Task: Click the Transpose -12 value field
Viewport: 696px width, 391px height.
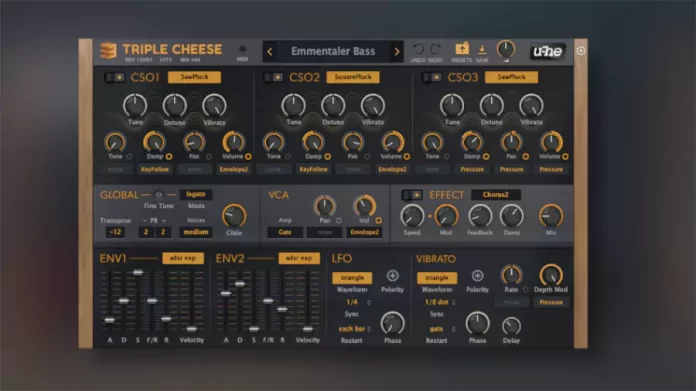Action: click(x=115, y=232)
